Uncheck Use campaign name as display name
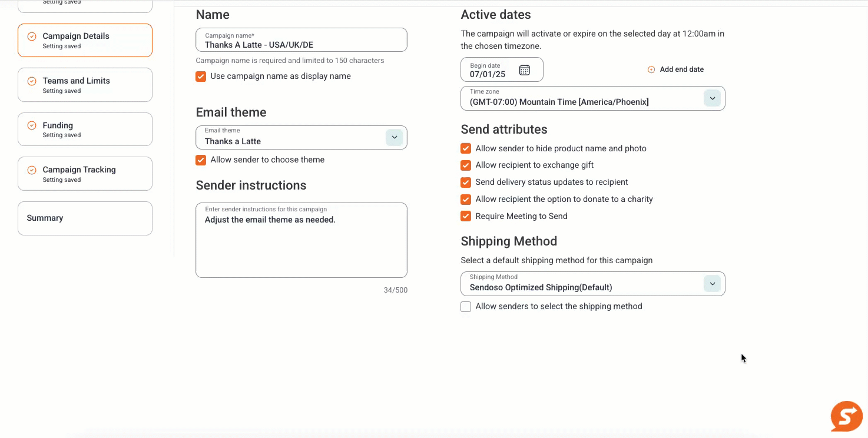The image size is (868, 438). click(201, 77)
